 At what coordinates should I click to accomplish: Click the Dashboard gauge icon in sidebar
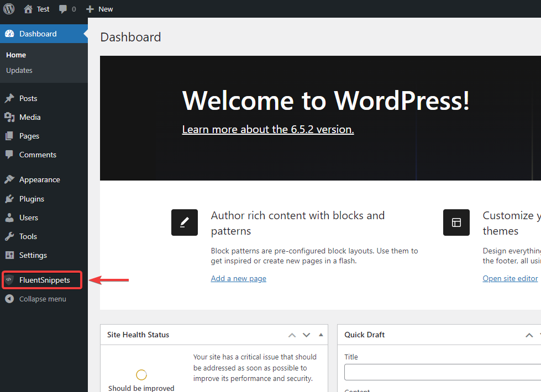click(9, 34)
